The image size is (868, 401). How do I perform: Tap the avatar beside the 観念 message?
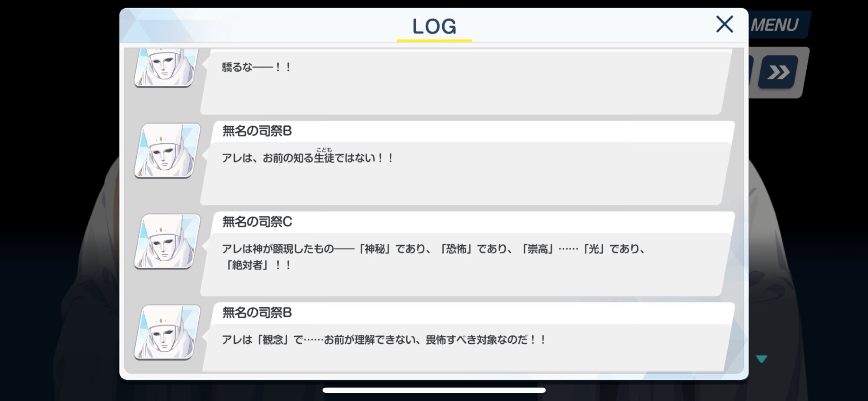168,332
